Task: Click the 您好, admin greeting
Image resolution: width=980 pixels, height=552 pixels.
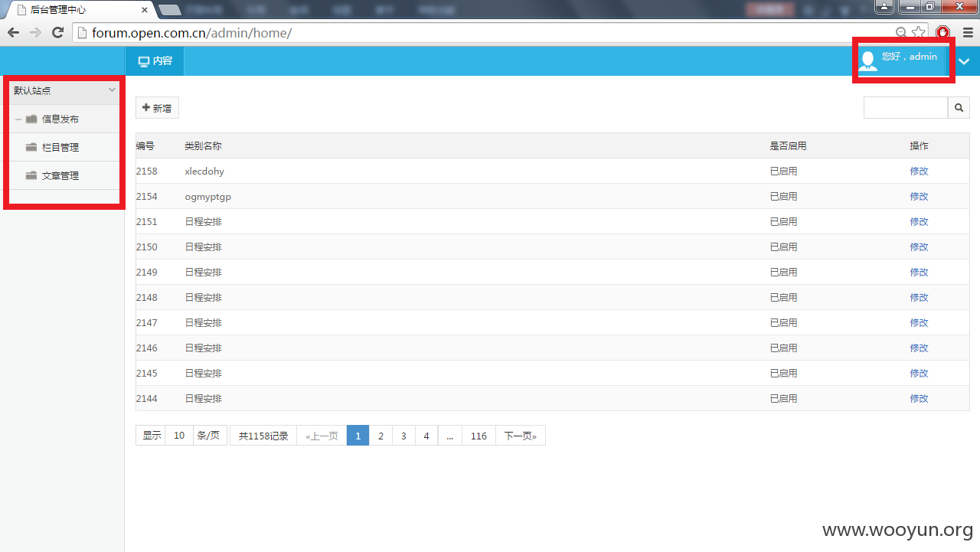Action: pos(910,57)
